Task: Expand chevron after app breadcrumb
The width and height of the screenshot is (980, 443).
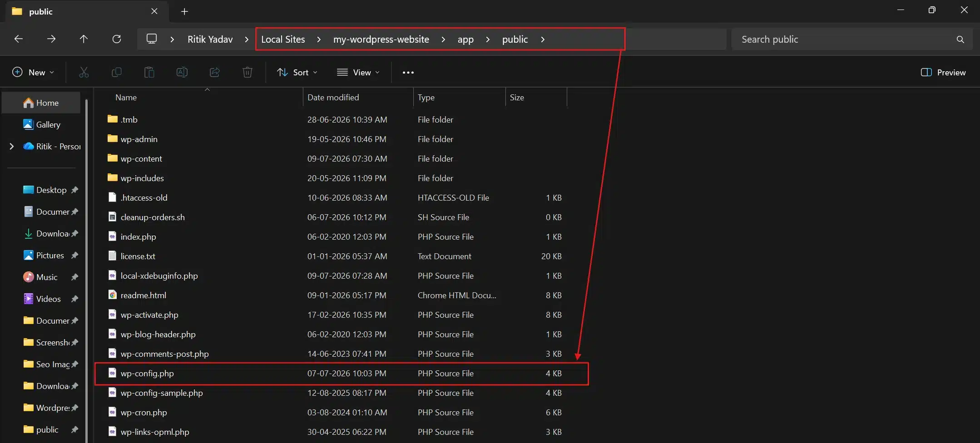Action: (488, 39)
